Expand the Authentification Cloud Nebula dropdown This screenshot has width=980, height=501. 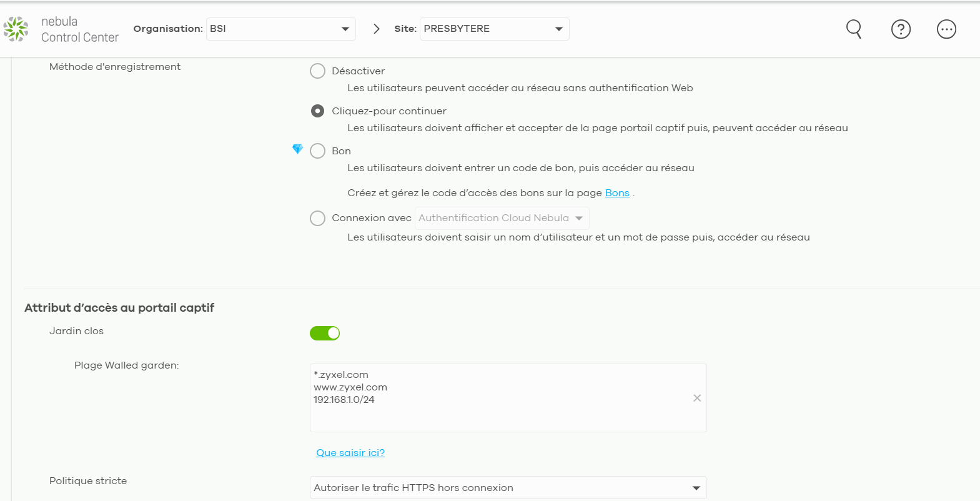502,218
